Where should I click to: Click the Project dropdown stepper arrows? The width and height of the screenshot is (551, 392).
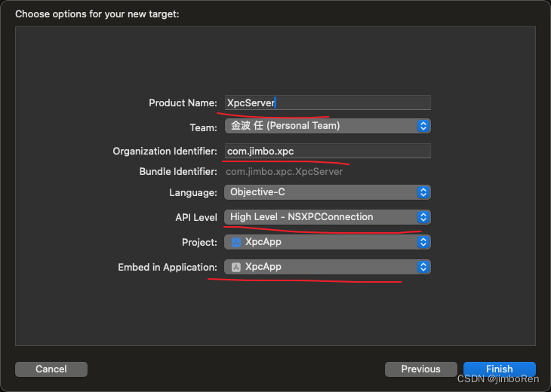[423, 242]
